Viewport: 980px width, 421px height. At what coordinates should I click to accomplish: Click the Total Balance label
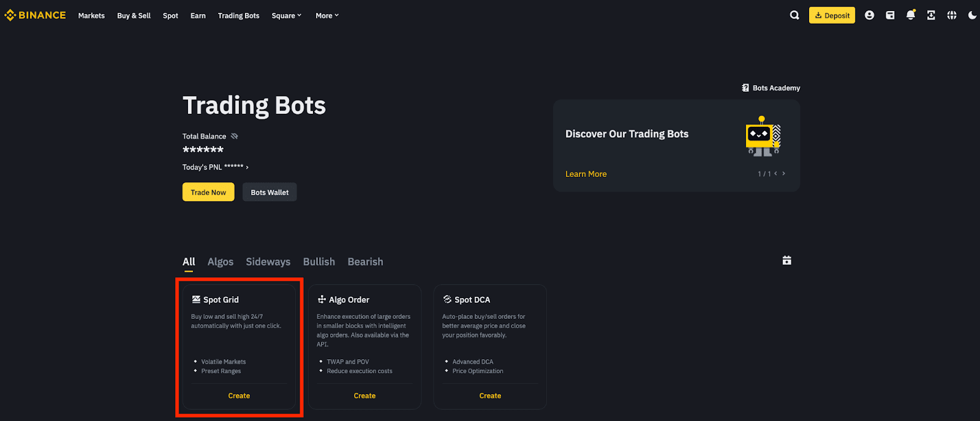pyautogui.click(x=204, y=136)
